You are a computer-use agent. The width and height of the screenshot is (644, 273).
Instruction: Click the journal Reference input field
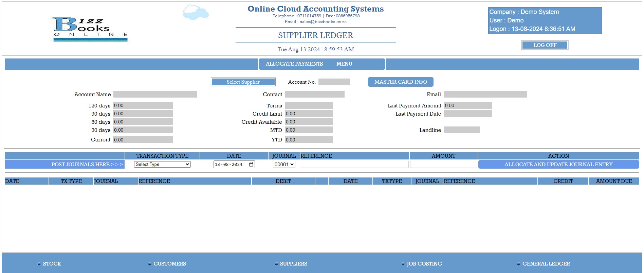coord(354,165)
